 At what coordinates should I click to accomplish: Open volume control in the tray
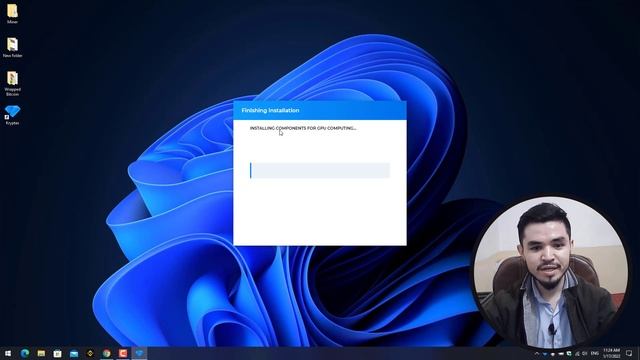point(584,353)
